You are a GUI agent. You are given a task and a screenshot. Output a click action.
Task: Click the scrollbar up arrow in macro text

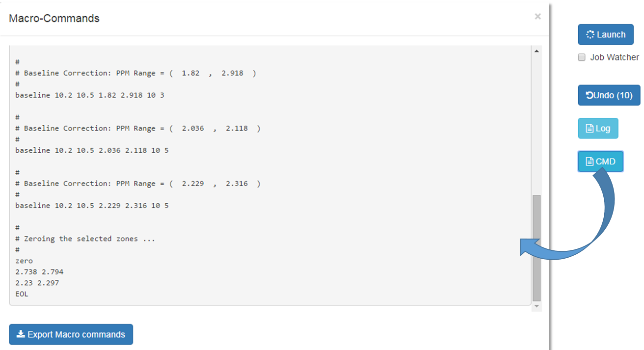tap(537, 51)
